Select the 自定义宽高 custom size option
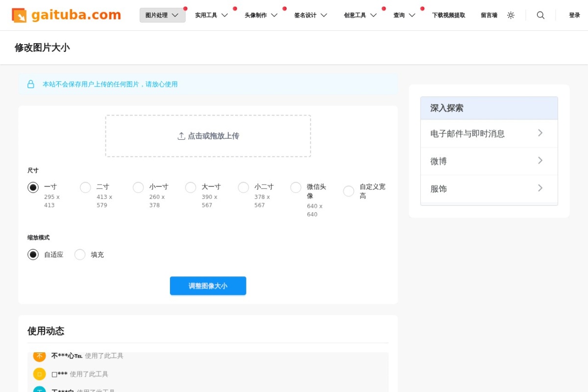Image resolution: width=588 pixels, height=392 pixels. point(348,191)
